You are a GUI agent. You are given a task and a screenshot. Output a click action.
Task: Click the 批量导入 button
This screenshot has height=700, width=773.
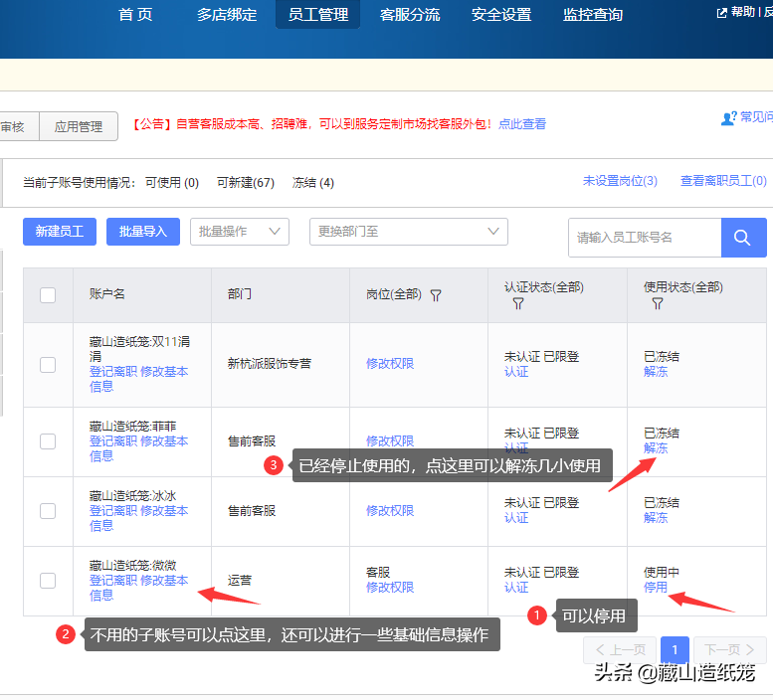143,232
